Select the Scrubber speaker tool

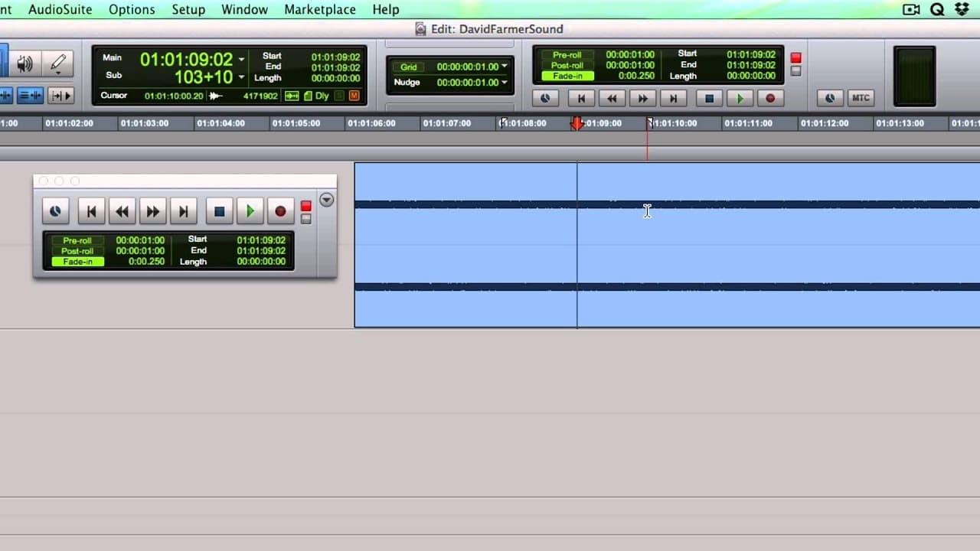(25, 64)
